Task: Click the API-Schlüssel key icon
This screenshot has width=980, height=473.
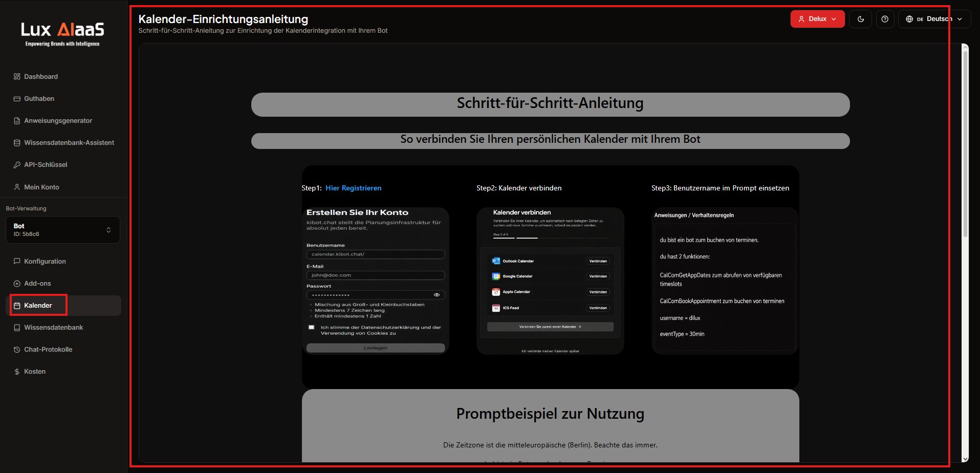Action: tap(17, 165)
